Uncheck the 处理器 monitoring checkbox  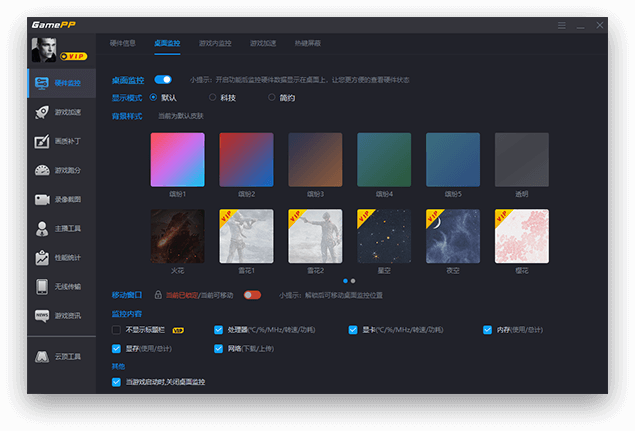pyautogui.click(x=218, y=329)
